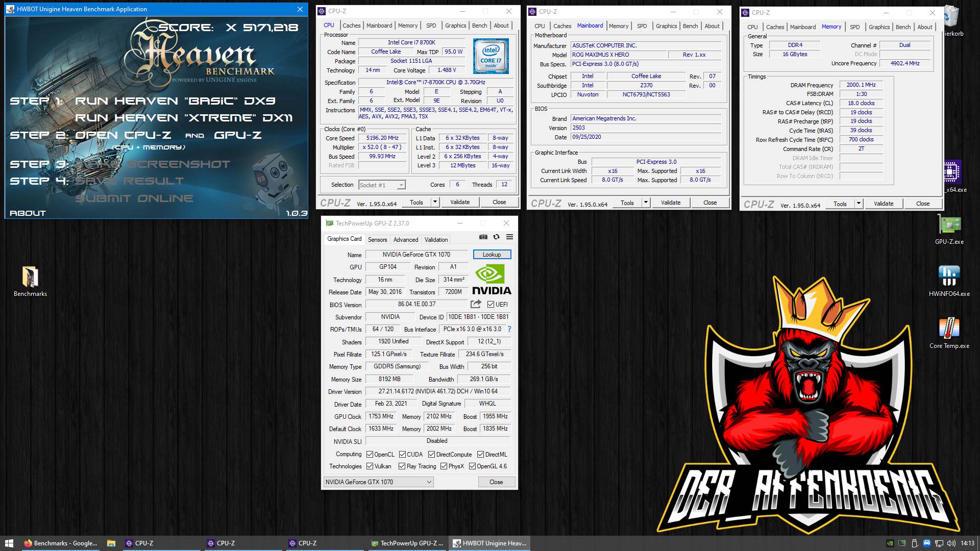Image resolution: width=980 pixels, height=551 pixels.
Task: Click Validate in first CPU-Z window
Action: click(460, 202)
